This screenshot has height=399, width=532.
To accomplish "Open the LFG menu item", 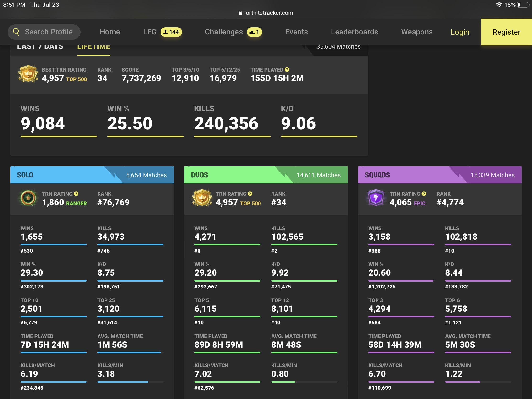I will (x=150, y=32).
